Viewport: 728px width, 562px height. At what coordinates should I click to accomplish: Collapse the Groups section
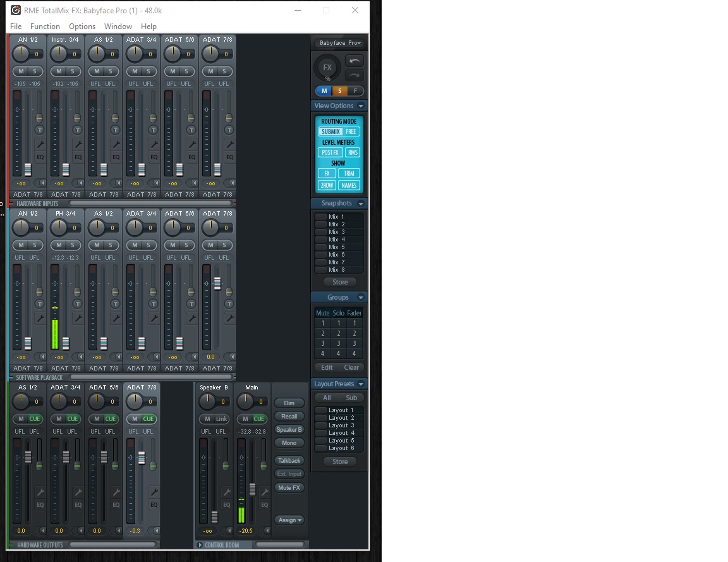coord(361,297)
